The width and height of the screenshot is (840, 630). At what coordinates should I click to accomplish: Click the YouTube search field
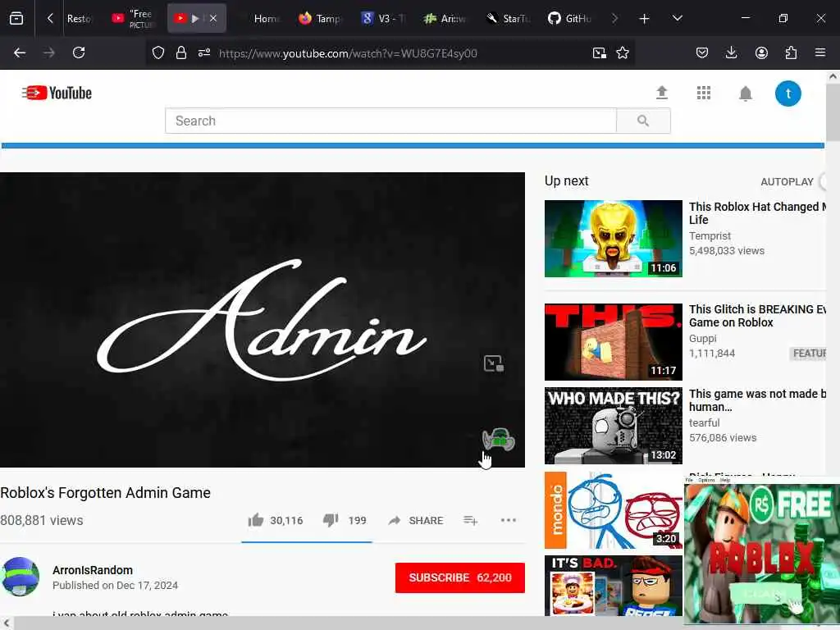coord(390,121)
